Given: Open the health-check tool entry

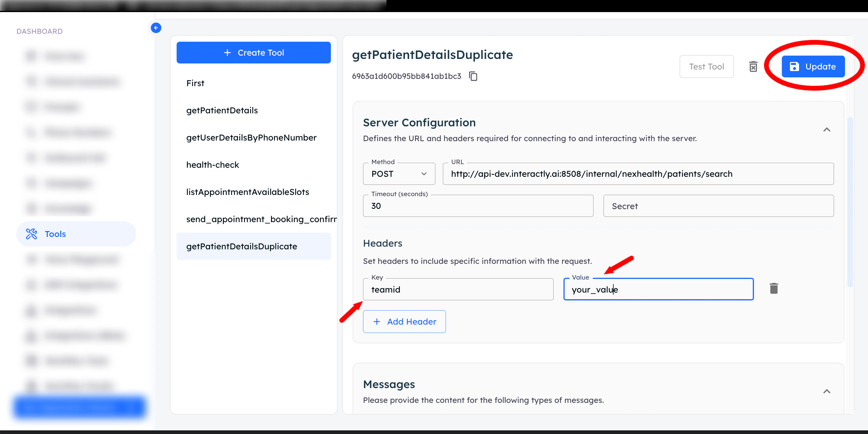Looking at the screenshot, I should [212, 165].
